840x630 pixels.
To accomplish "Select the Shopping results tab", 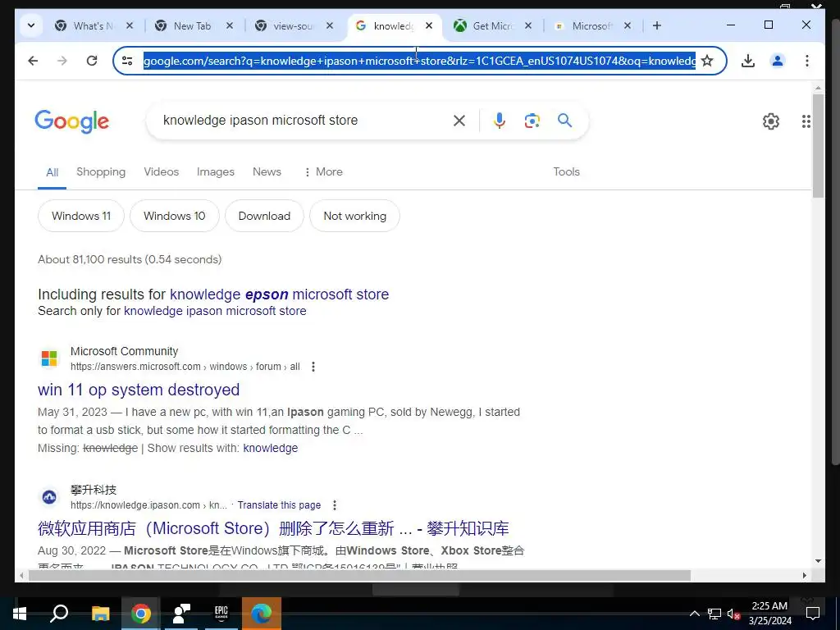I will 101,172.
